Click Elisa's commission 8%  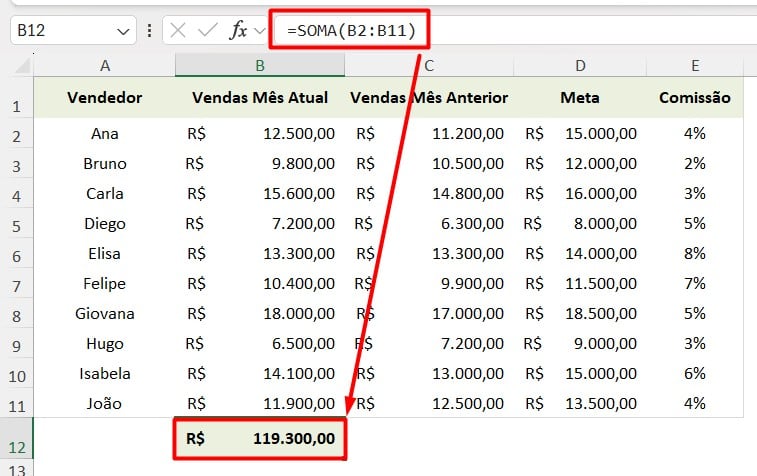695,253
